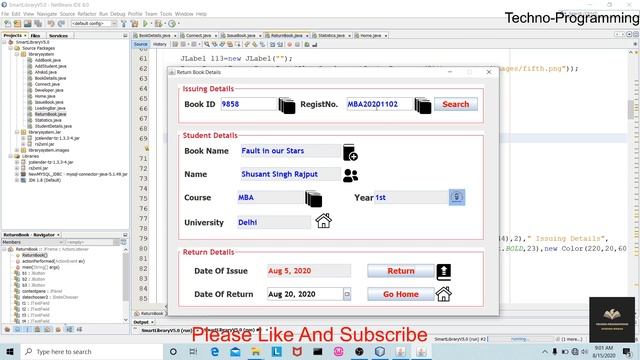Switch to the History editor view
The width and height of the screenshot is (640, 360).
point(160,44)
